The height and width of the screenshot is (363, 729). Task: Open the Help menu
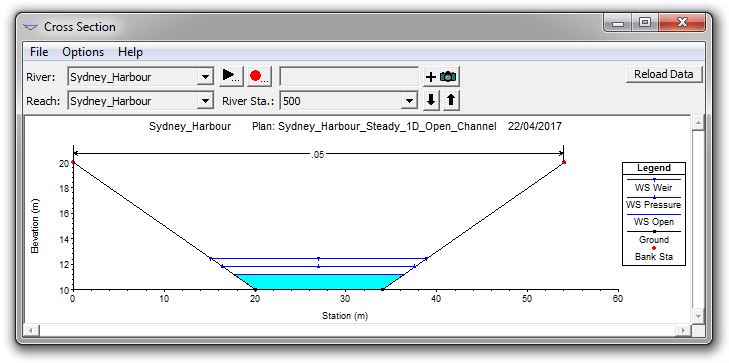coord(130,52)
